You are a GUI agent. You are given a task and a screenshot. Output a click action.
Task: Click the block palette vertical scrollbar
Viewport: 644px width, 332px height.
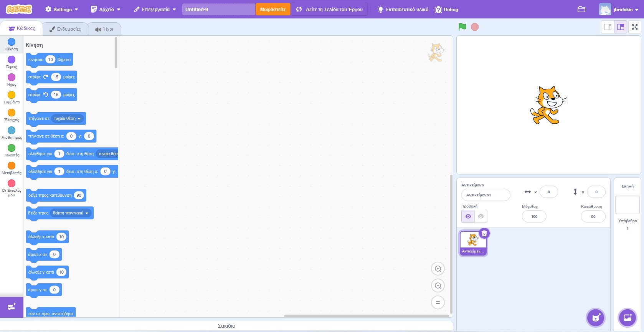coord(116,53)
